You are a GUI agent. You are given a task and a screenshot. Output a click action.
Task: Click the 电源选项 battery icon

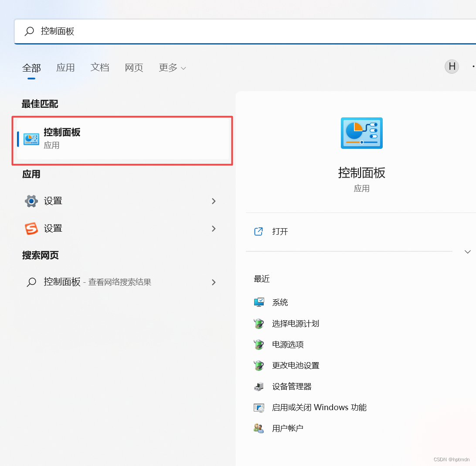coord(259,345)
